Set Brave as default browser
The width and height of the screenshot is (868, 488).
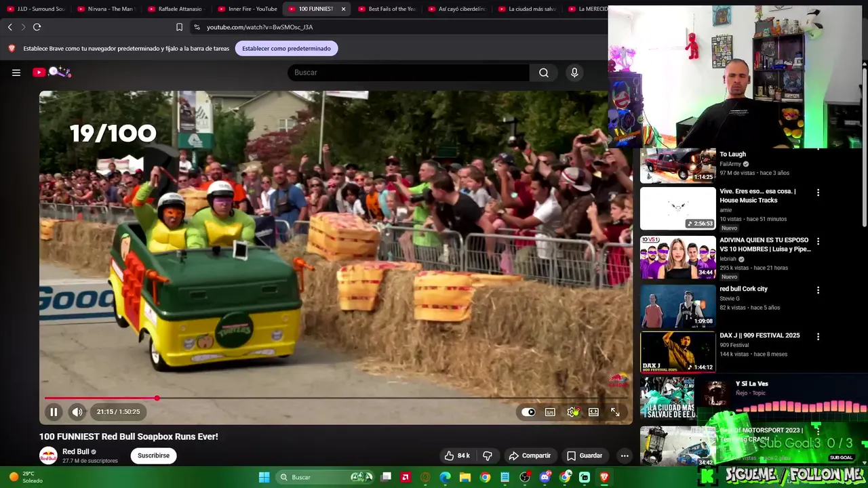pyautogui.click(x=286, y=48)
